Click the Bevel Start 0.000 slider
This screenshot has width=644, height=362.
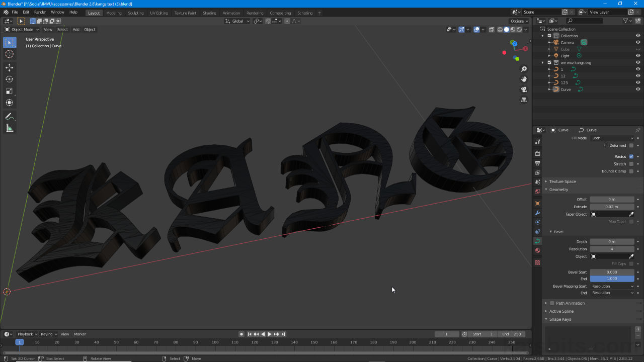612,272
